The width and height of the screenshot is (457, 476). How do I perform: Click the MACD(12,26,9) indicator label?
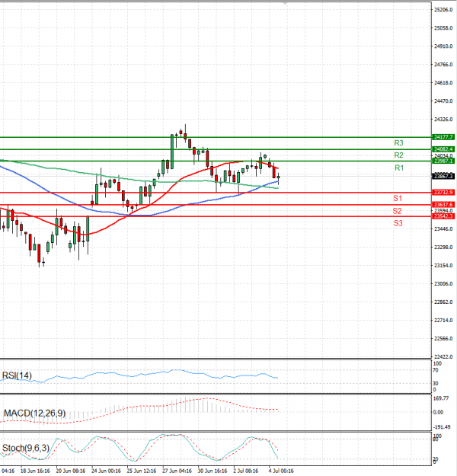pos(34,413)
